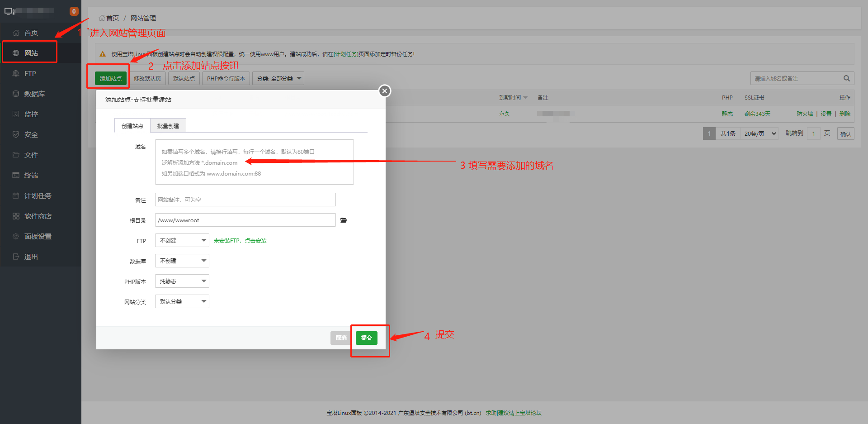
Task: Click the breadcrumb home icon
Action: point(102,18)
